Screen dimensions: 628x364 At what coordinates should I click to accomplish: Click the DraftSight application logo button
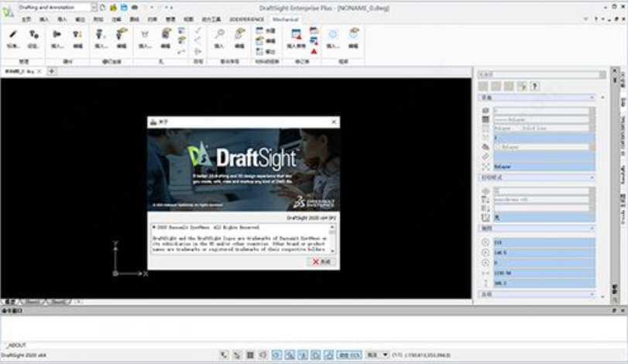tap(8, 12)
